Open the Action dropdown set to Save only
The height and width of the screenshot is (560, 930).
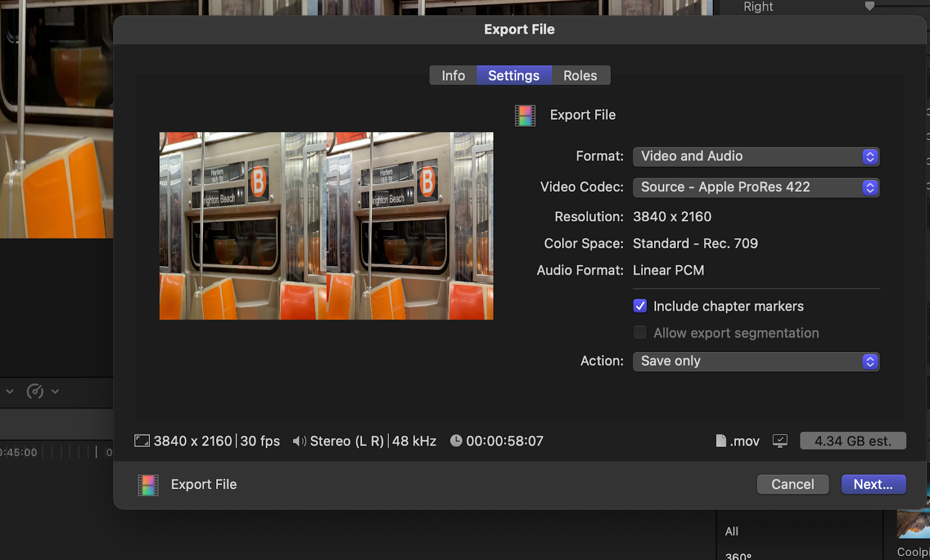(756, 361)
